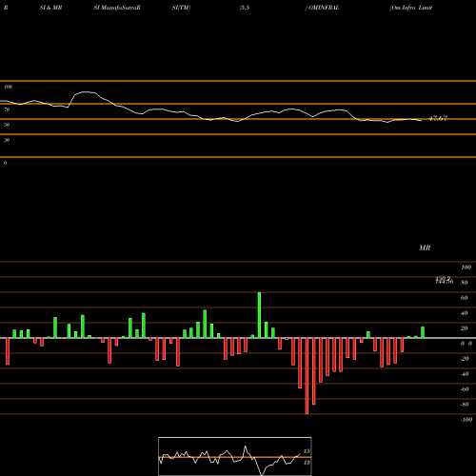This screenshot has height=476, width=476.
Task: Click the bar chart axis label -40
Action: point(465,374)
